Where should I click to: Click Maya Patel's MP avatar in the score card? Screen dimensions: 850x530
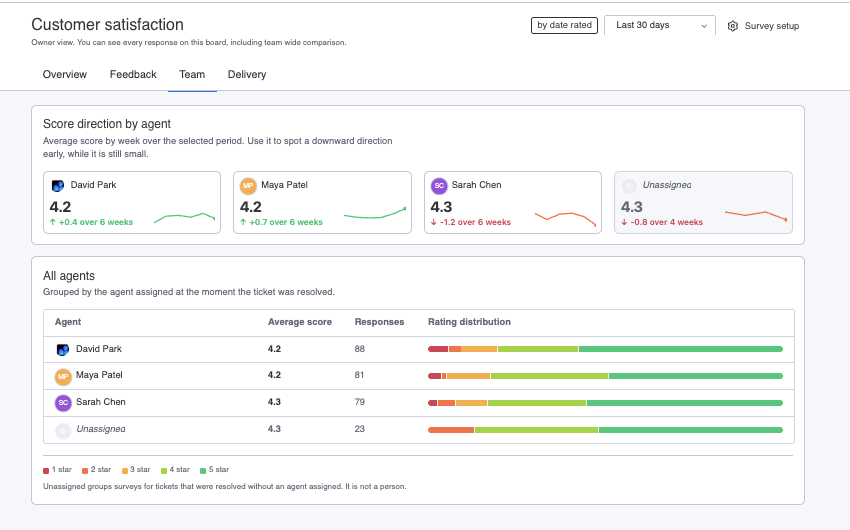coord(248,186)
